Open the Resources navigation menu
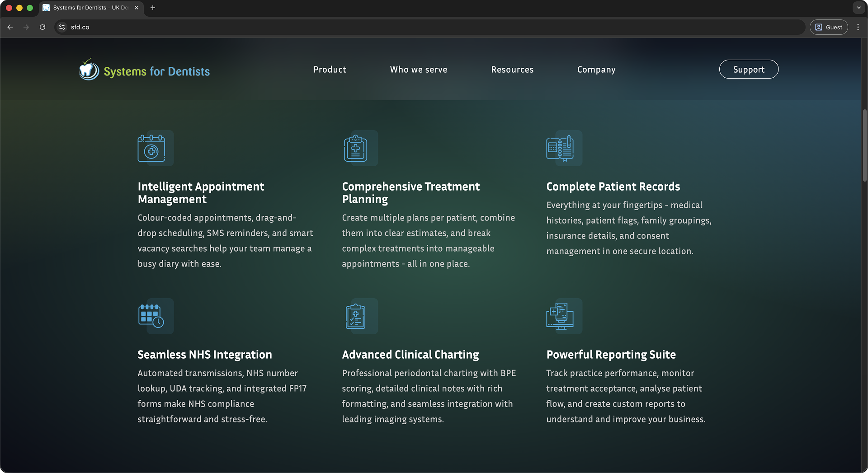 coord(512,70)
